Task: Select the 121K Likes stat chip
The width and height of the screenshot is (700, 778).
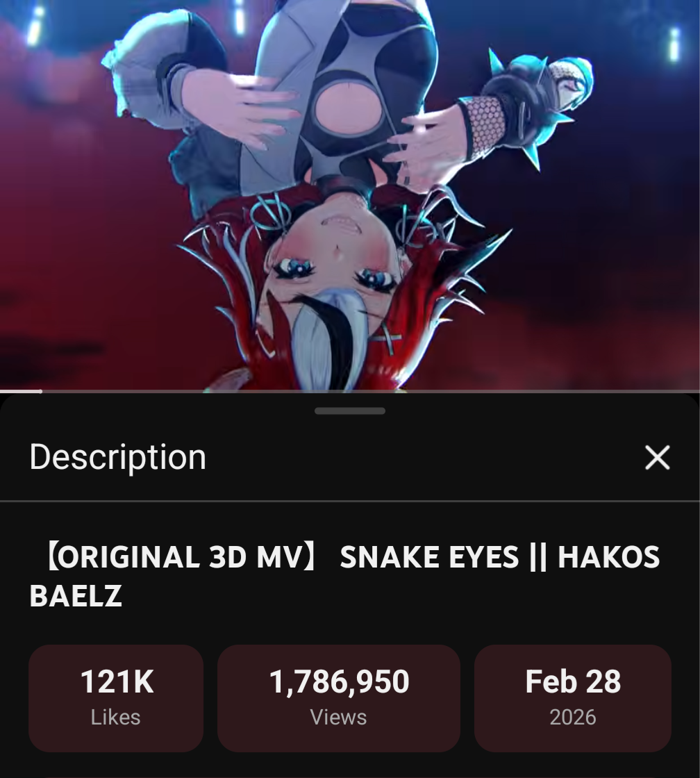Action: (116, 698)
